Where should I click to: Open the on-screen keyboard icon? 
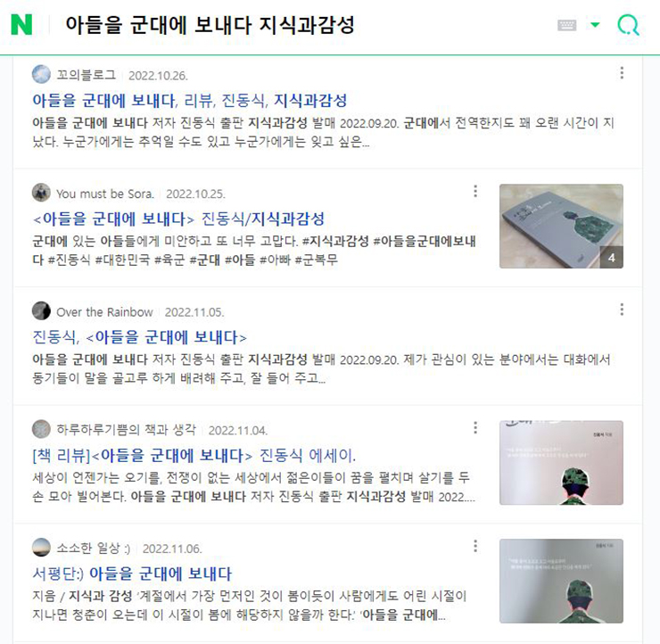pyautogui.click(x=566, y=25)
